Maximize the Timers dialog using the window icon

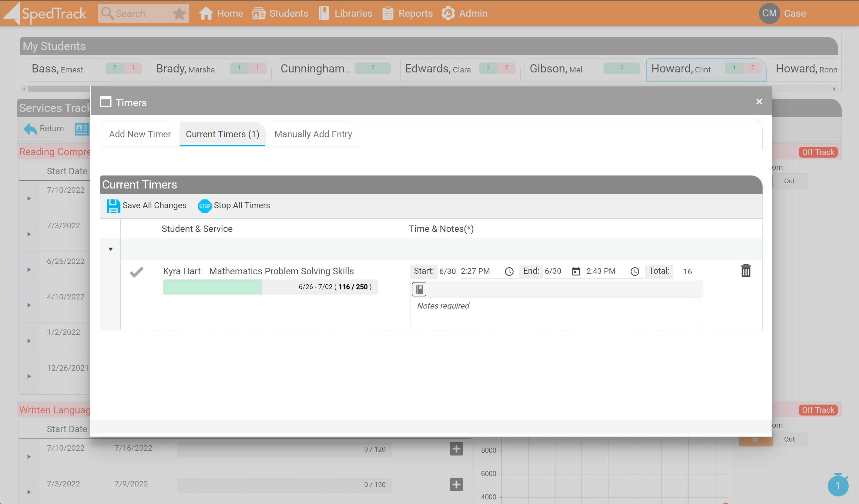click(106, 102)
